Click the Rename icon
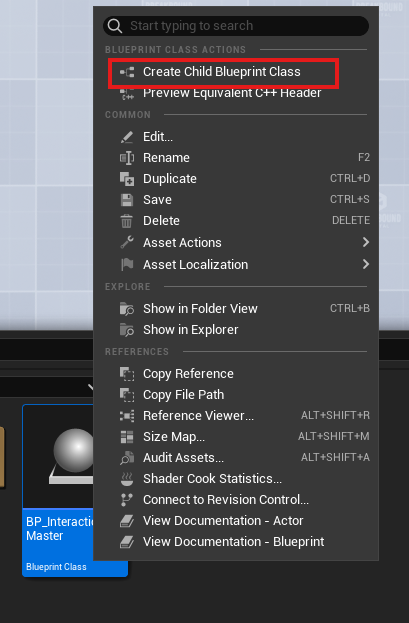Viewport: 409px width, 623px height. [127, 158]
